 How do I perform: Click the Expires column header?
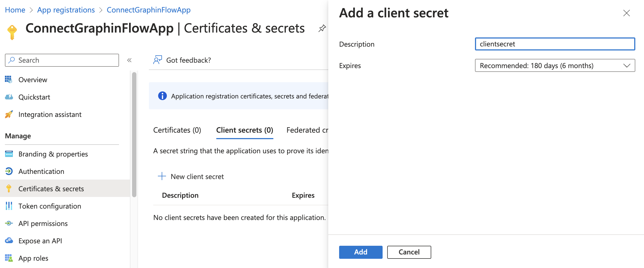303,195
